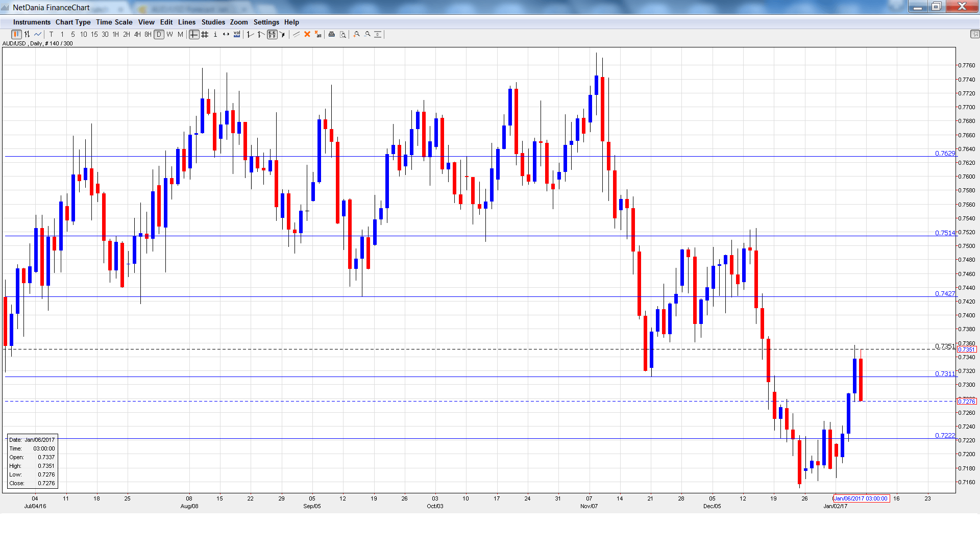The image size is (980, 551).
Task: Select the weekly W time scale
Action: [x=169, y=34]
